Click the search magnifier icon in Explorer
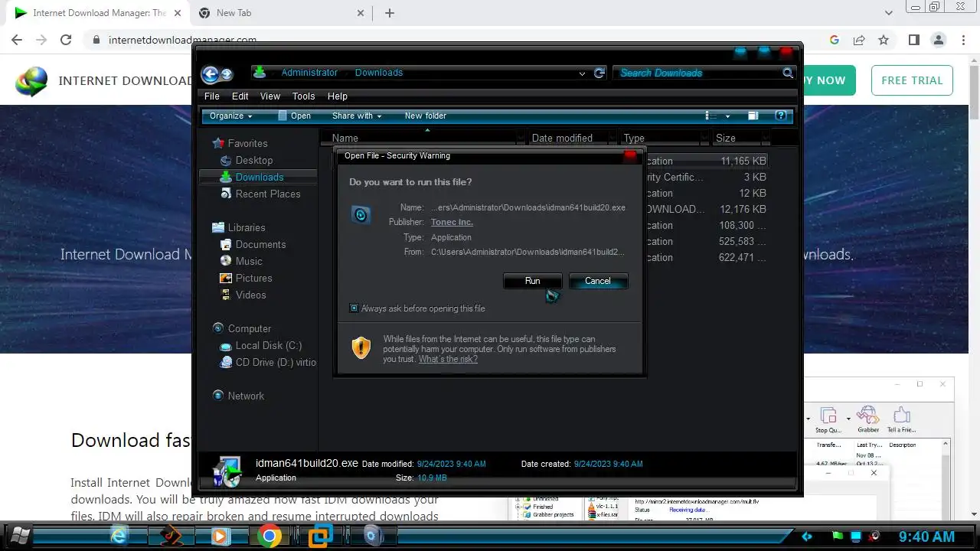 click(x=788, y=73)
